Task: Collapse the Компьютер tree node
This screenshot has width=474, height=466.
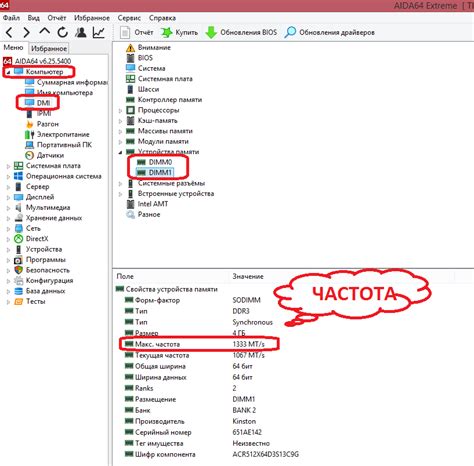Action: pyautogui.click(x=8, y=72)
